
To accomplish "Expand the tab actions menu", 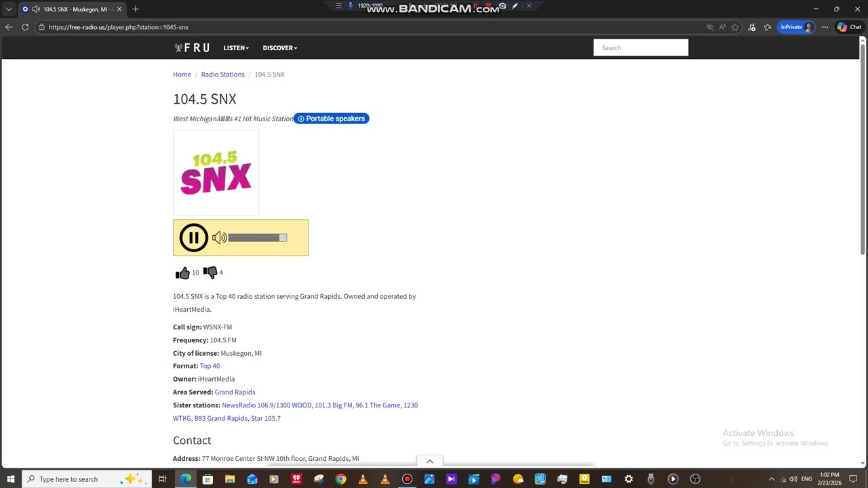I will (9, 9).
